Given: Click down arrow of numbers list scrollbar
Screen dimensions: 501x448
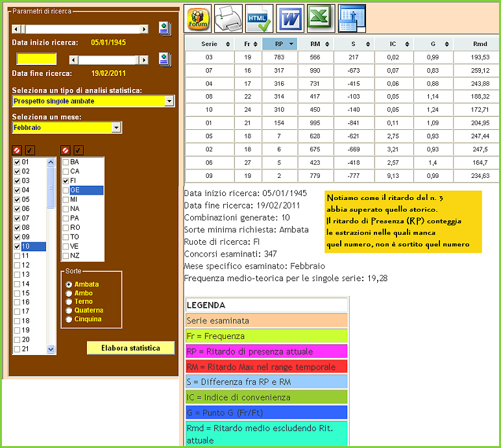Looking at the screenshot, I should (x=51, y=349).
